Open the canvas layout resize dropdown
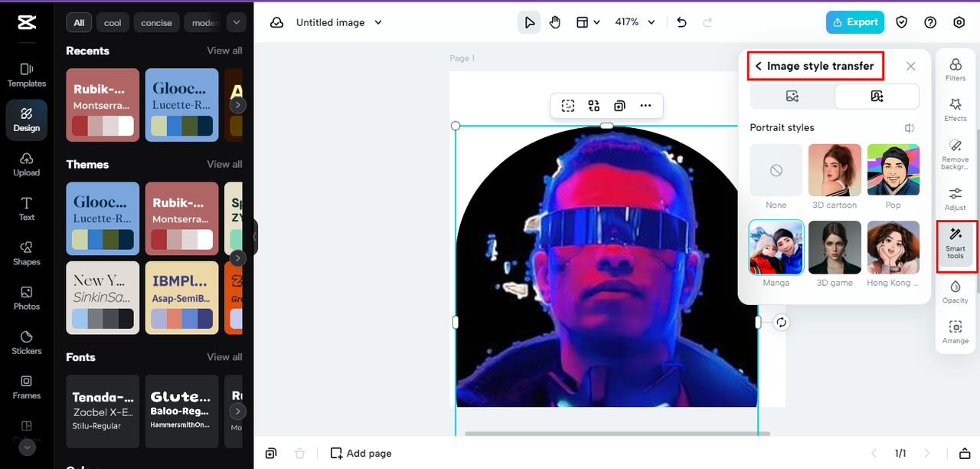 coord(588,22)
